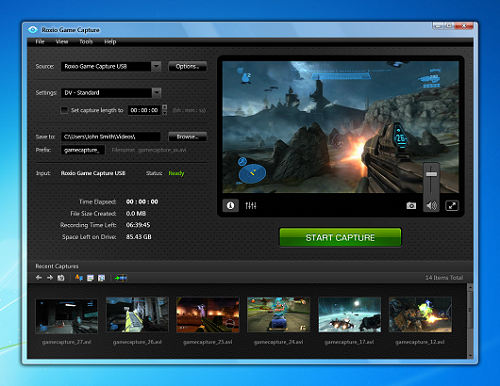Click the Browse button

(x=187, y=137)
